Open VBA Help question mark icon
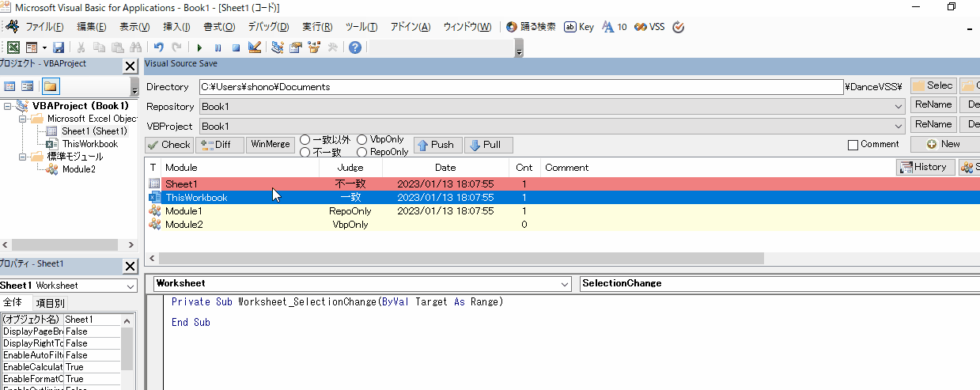Screen dimensions: 980x390 355,47
